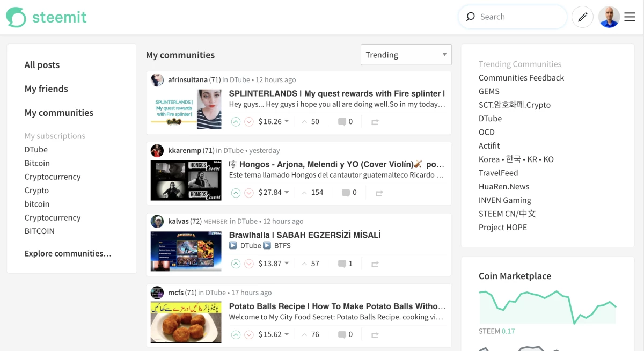
Task: Upvote the Potato Balls Recipe post
Action: point(236,334)
